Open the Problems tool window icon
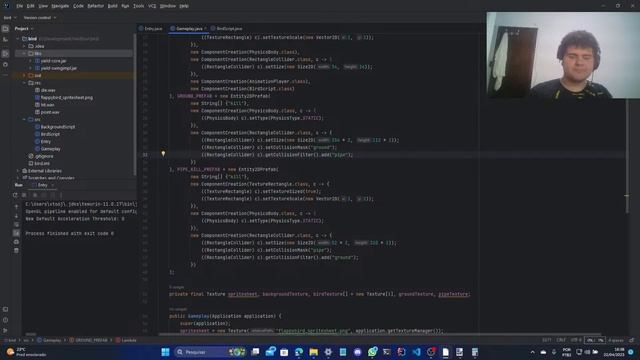The image size is (640, 360). [5, 320]
